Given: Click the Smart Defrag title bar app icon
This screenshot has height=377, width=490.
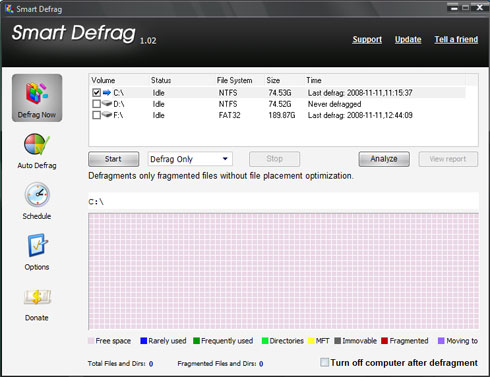Looking at the screenshot, I should [9, 9].
